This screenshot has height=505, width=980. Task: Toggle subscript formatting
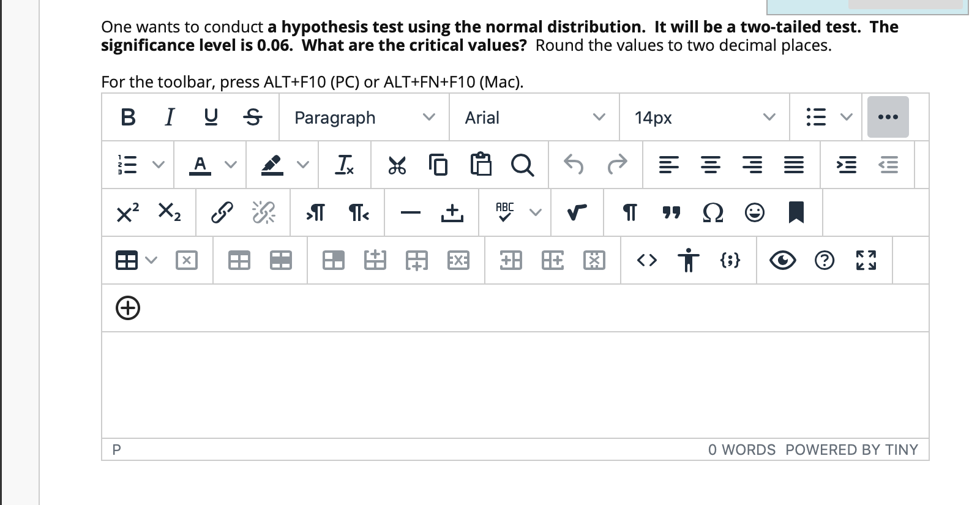tap(170, 212)
